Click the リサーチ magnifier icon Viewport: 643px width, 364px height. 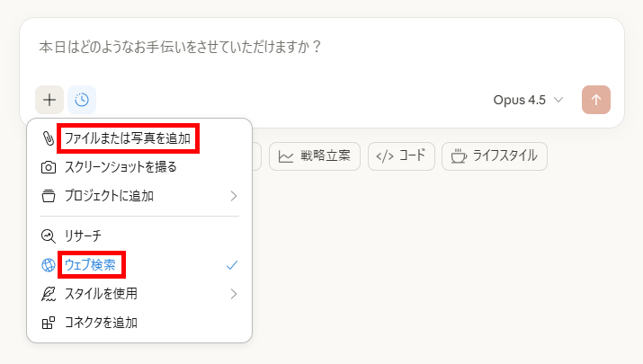[49, 236]
